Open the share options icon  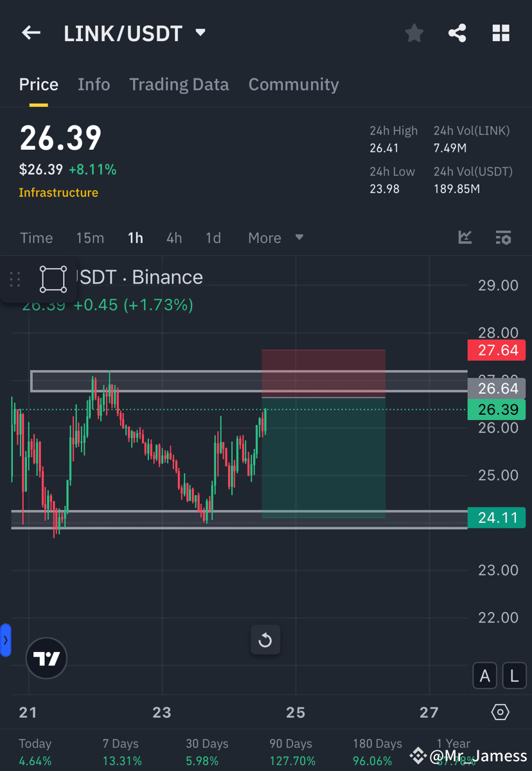pyautogui.click(x=457, y=33)
